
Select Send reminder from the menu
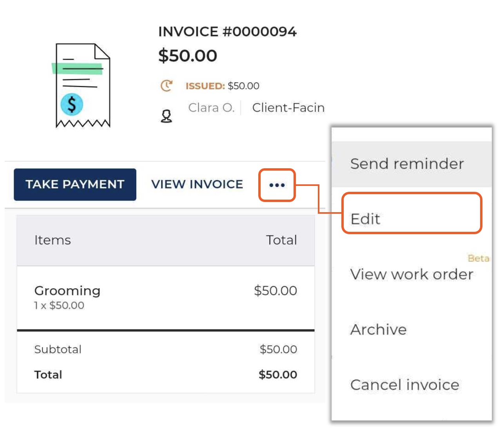(x=407, y=164)
